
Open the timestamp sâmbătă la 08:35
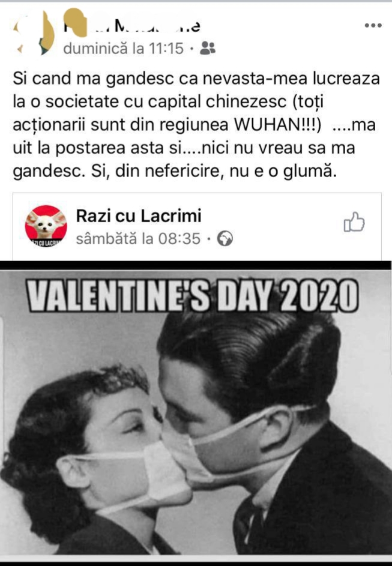coord(138,239)
